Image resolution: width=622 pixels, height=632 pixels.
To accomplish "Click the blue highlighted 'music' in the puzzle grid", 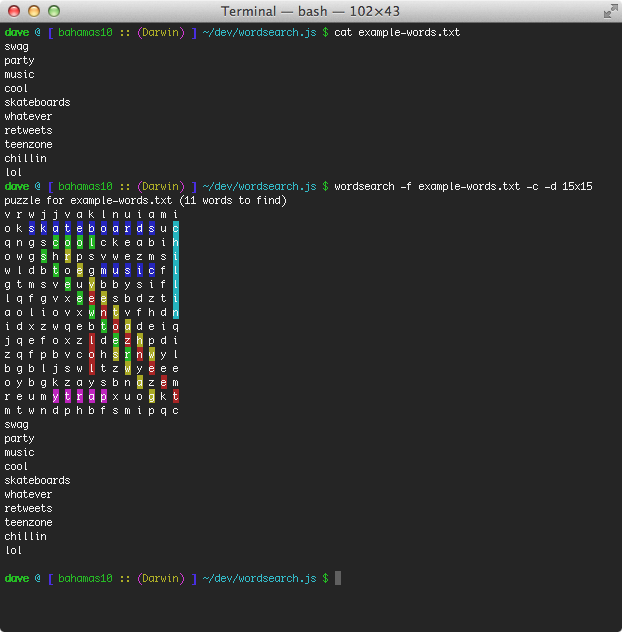I will click(x=127, y=270).
